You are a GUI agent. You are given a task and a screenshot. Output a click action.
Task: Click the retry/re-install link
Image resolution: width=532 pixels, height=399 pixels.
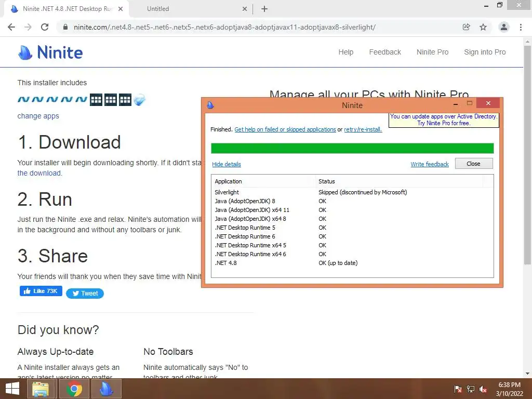[x=363, y=129]
